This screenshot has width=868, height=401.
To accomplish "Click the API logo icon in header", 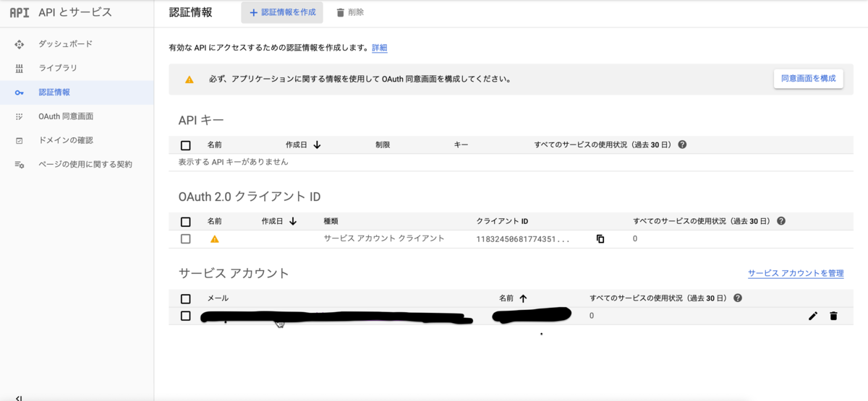I will click(20, 12).
